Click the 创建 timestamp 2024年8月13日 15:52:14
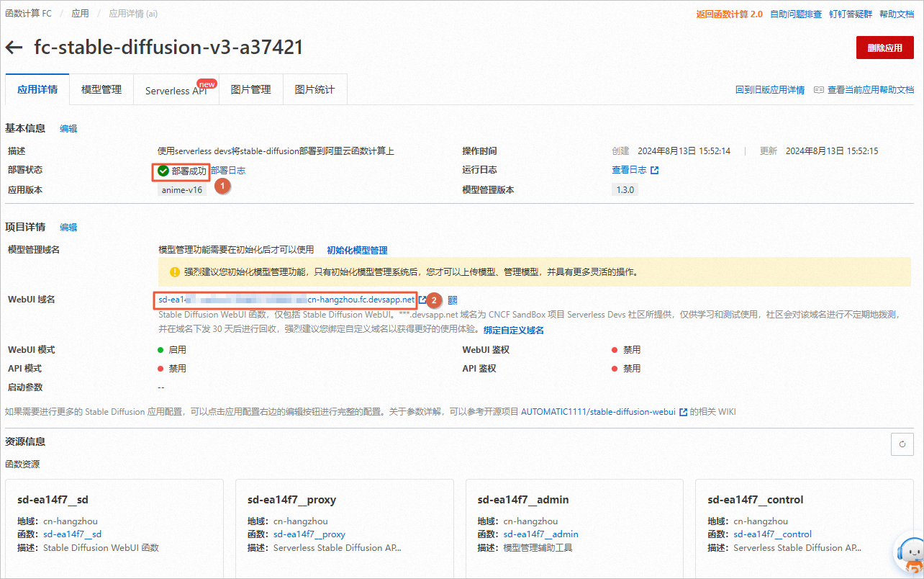This screenshot has height=579, width=924. 684,151
